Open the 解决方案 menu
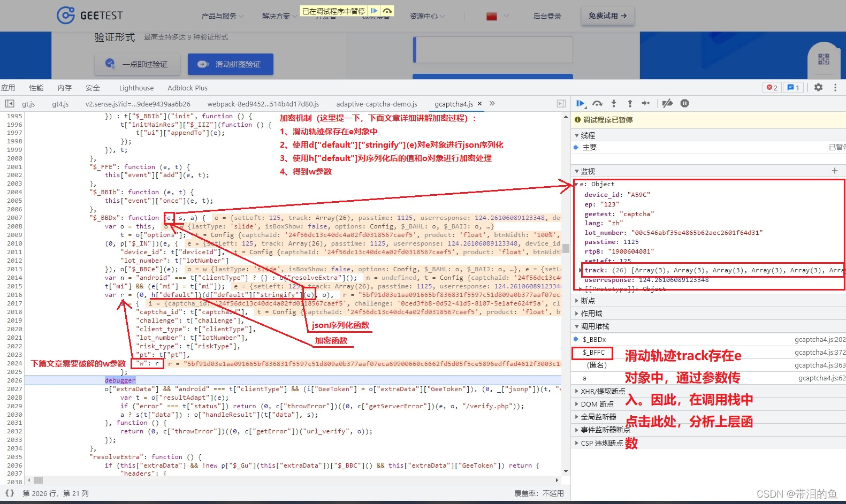 (x=279, y=17)
